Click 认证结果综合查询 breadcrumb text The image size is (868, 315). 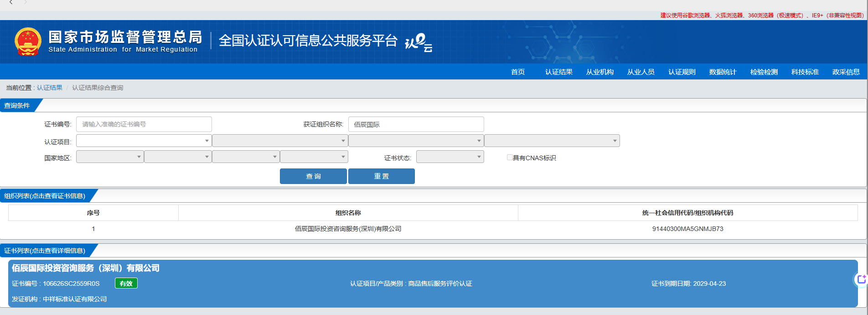pyautogui.click(x=98, y=88)
